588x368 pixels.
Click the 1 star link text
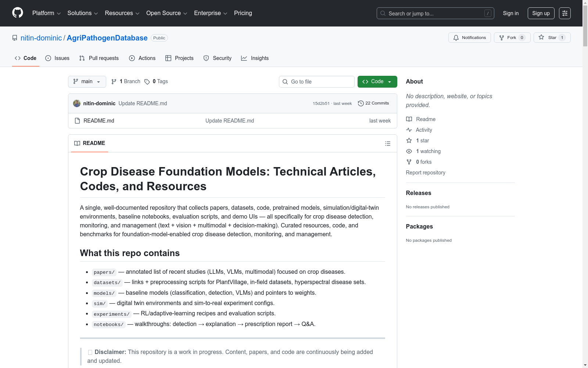pyautogui.click(x=423, y=141)
